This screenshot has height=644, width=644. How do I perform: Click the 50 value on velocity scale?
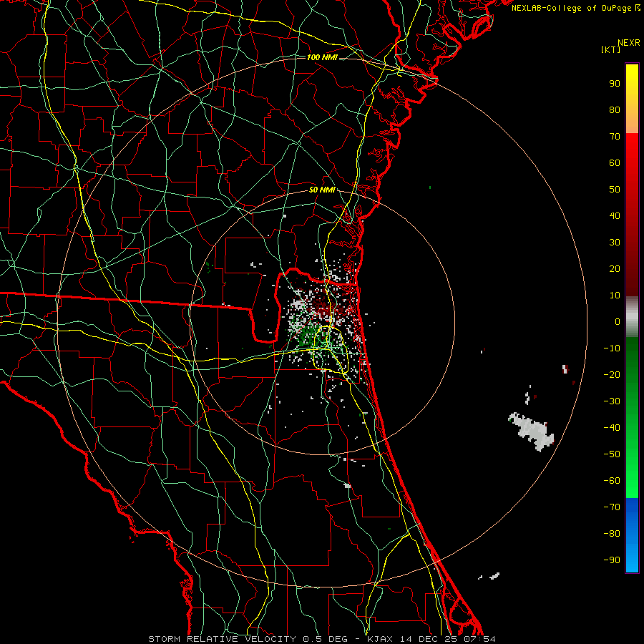615,190
